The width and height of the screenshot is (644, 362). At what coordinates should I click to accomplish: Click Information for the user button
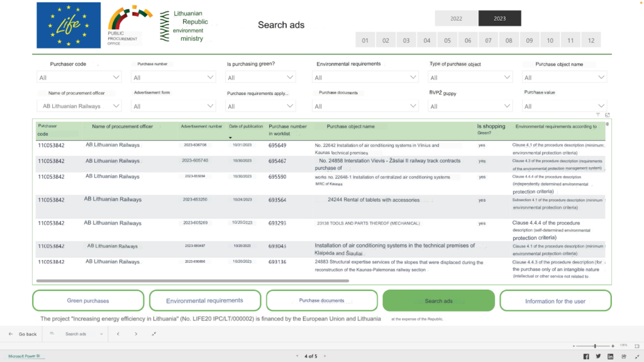pyautogui.click(x=555, y=301)
